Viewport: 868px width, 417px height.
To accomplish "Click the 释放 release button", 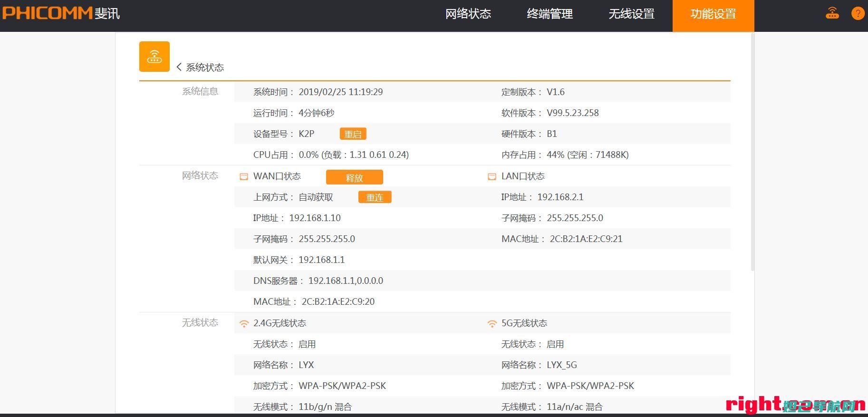I will [x=354, y=177].
